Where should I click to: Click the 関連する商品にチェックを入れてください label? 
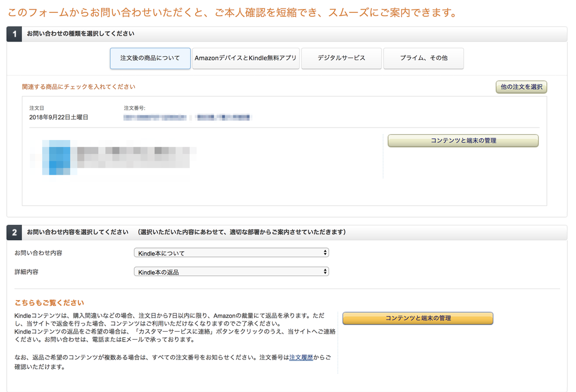click(79, 87)
